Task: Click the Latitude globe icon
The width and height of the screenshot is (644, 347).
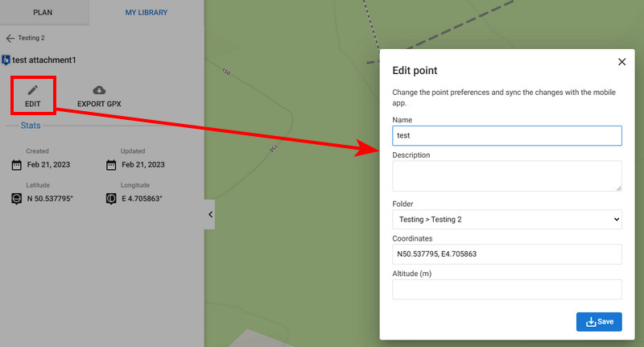Action: [x=16, y=198]
